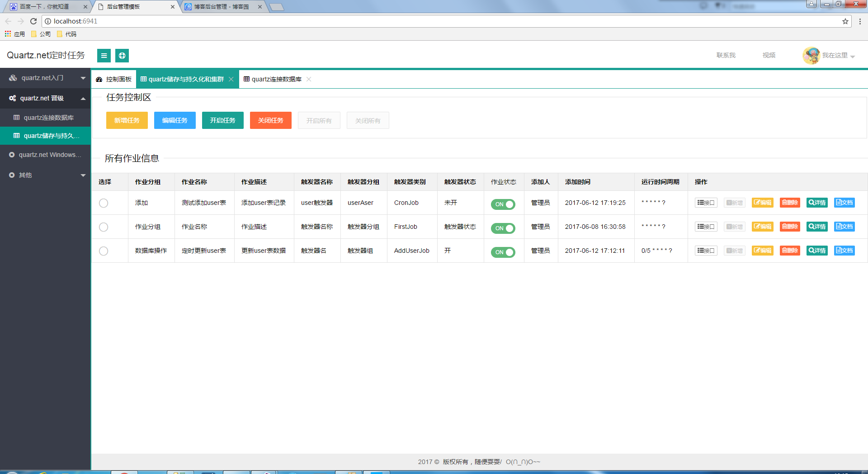The width and height of the screenshot is (868, 474).
Task: Toggle the ON switch for CronJob row
Action: (503, 204)
